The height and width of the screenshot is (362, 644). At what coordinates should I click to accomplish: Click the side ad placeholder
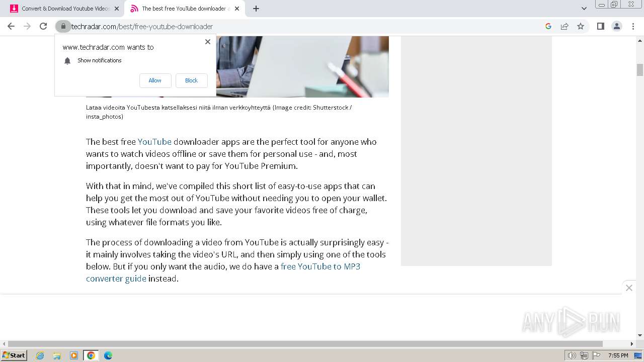476,151
